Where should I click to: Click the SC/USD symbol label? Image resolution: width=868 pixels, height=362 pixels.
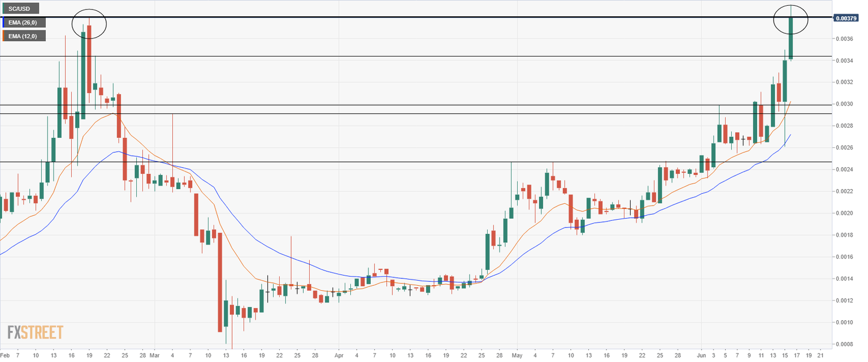tap(20, 9)
